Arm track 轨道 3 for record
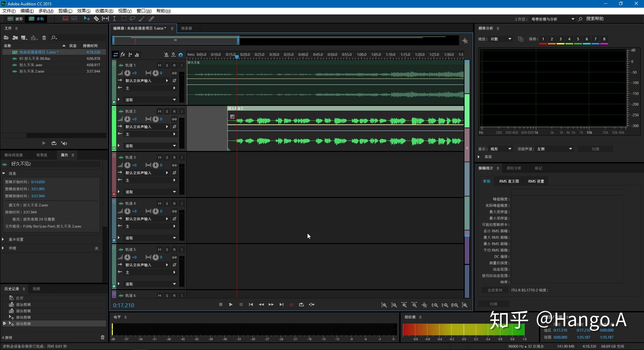 pos(174,157)
